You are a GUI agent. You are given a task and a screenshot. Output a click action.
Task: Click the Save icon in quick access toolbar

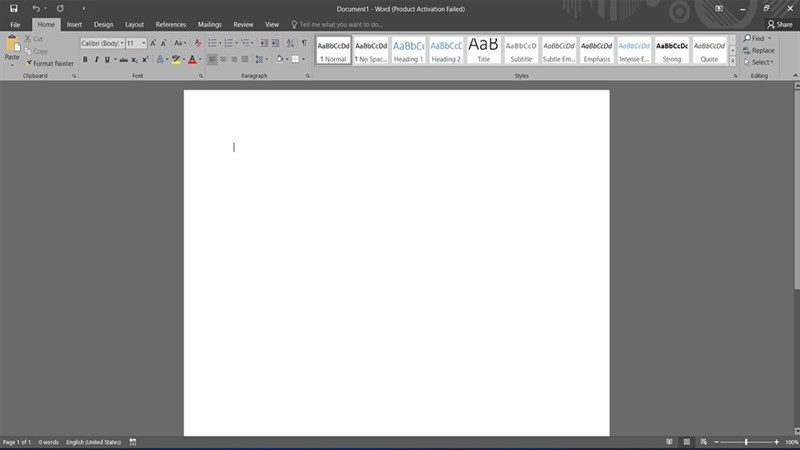pos(13,8)
